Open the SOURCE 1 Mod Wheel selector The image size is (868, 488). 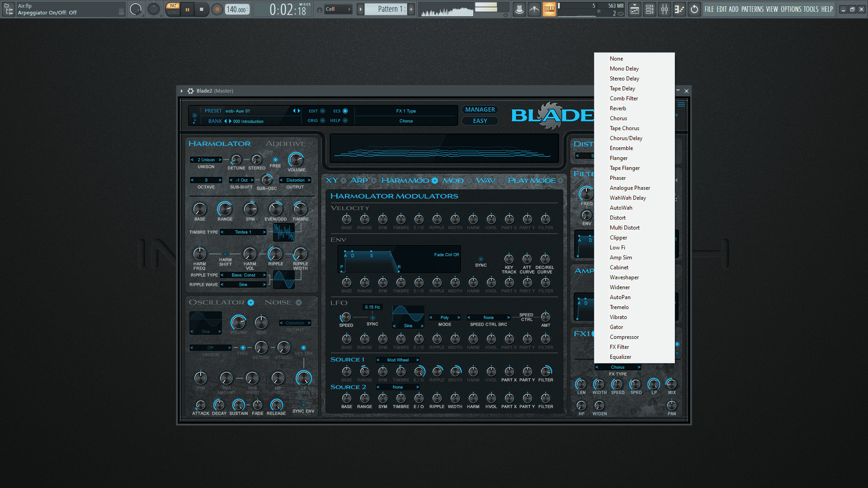pos(398,360)
